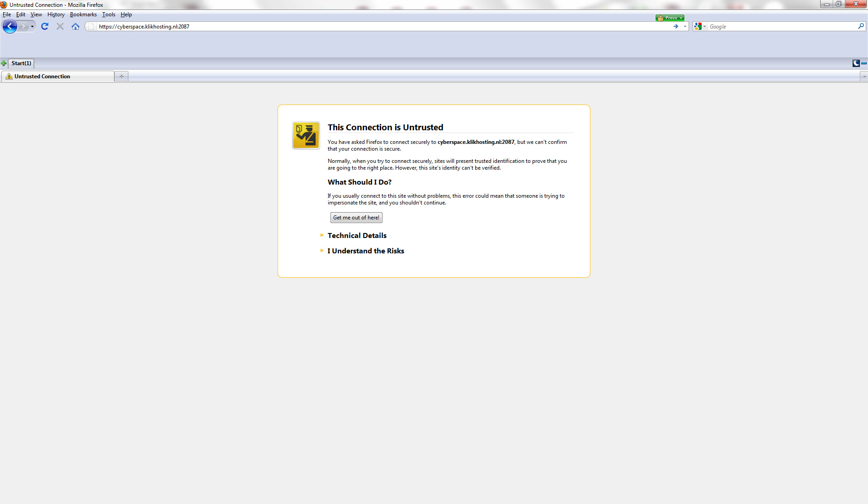
Task: Open the Tools menu
Action: pos(108,14)
